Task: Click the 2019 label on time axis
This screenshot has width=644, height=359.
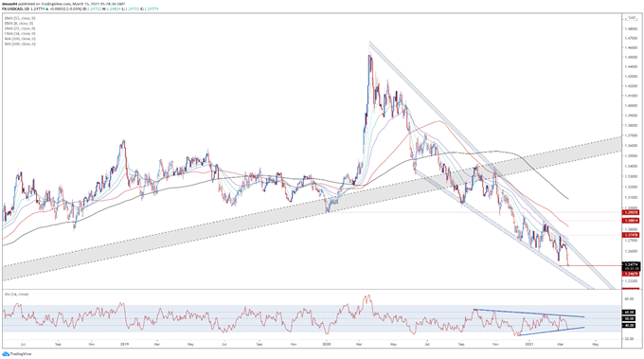Action: pos(124,344)
